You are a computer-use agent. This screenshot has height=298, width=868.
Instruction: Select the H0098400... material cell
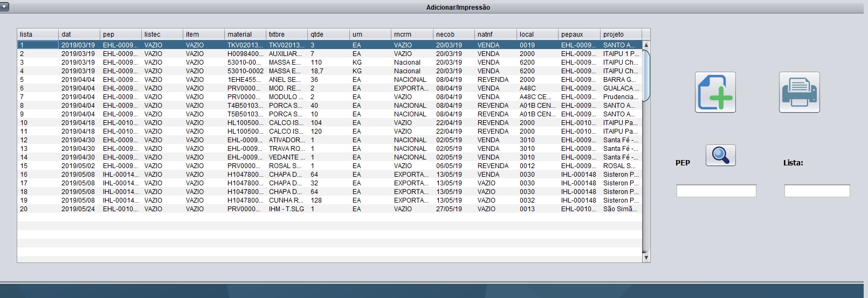pos(245,54)
